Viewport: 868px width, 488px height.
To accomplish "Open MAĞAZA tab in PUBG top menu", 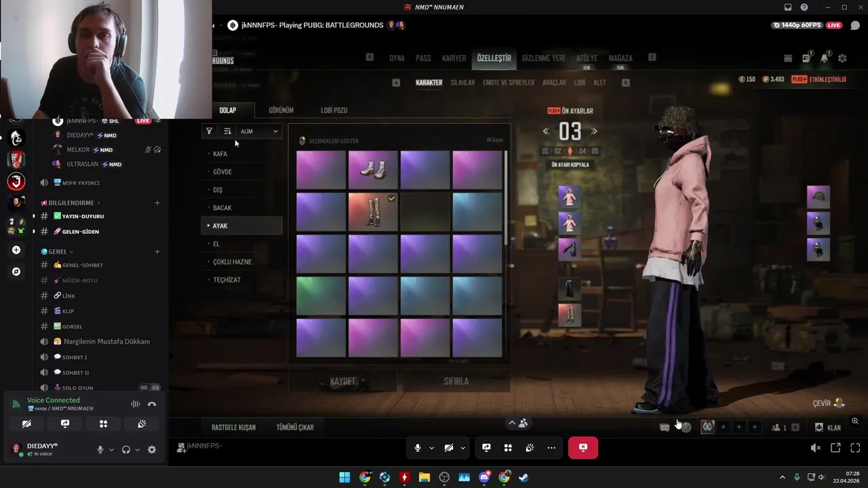I will tap(620, 58).
